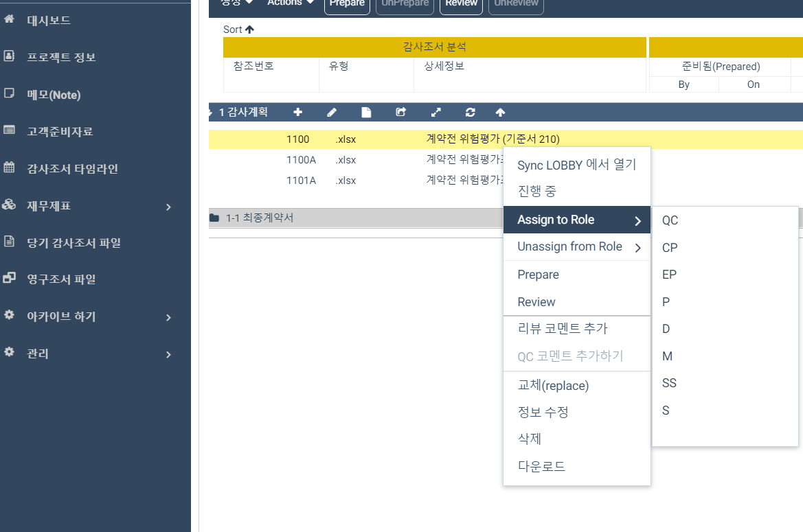Open the Actions dropdown
Image resolution: width=803 pixels, height=532 pixels.
(x=289, y=3)
